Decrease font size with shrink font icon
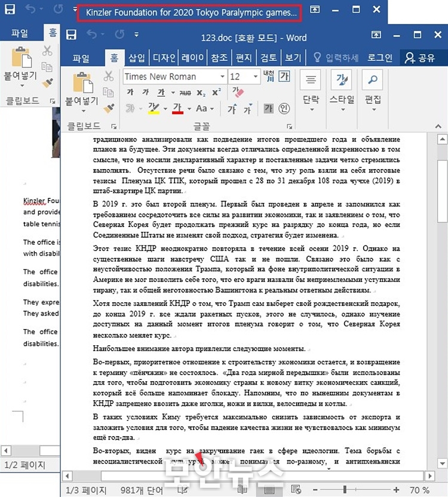This screenshot has width=448, height=497. coord(248,109)
